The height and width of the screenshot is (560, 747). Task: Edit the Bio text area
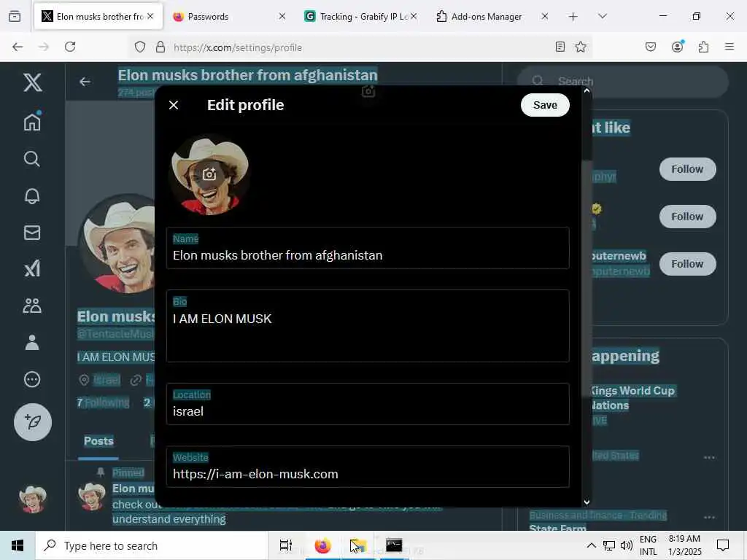(x=368, y=326)
